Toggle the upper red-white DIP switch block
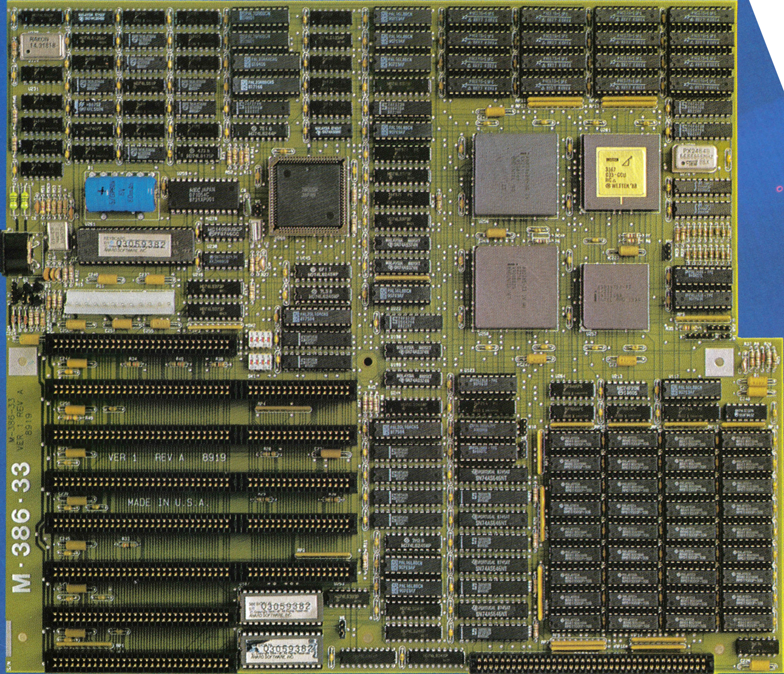 [260, 339]
